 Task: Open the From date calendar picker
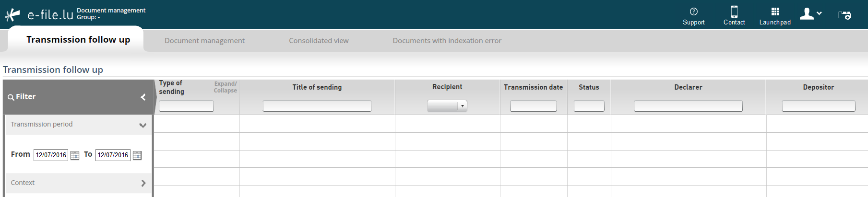(x=75, y=155)
